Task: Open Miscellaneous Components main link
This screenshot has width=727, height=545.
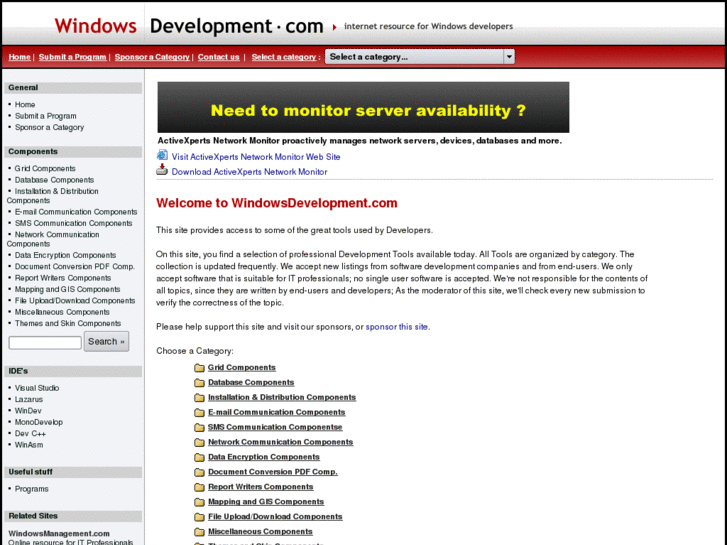Action: pyautogui.click(x=260, y=531)
